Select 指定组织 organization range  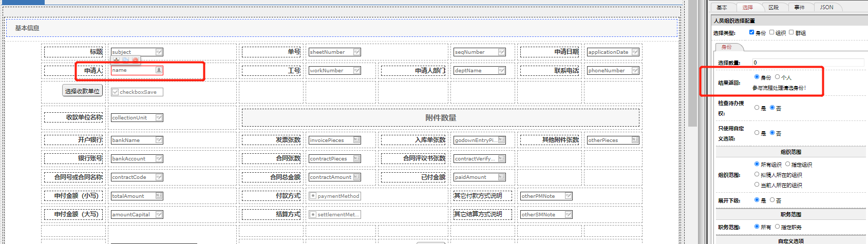pos(787,164)
